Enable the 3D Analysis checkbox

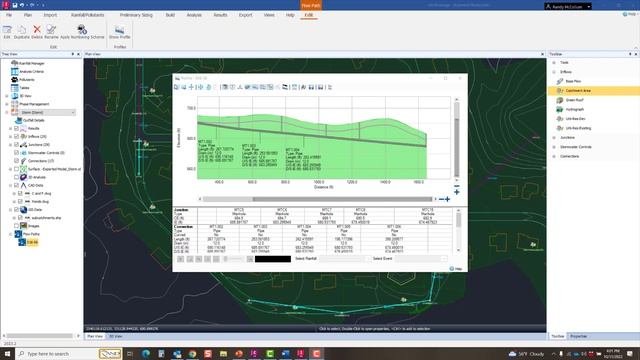[x=17, y=177]
